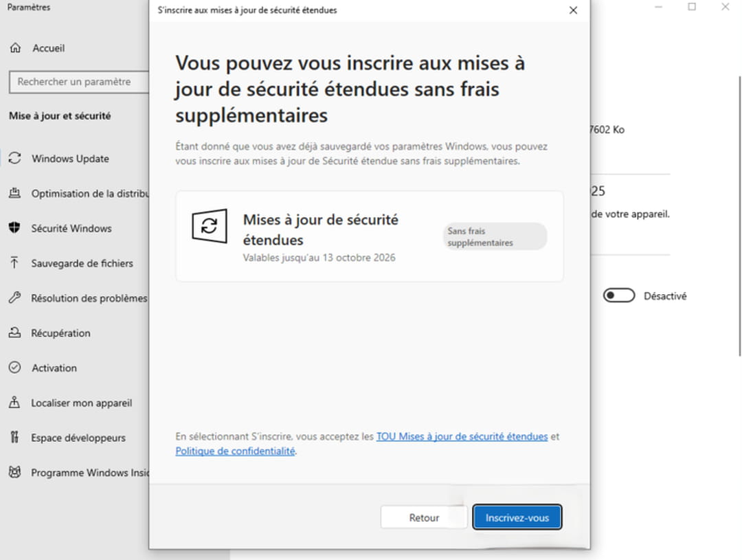Open the Politique de confidentialité link

[235, 451]
